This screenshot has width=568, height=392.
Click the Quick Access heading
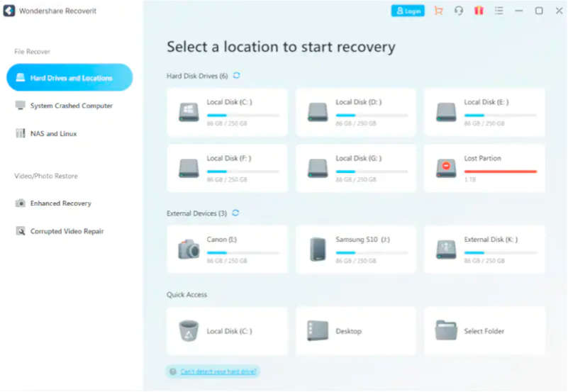186,295
